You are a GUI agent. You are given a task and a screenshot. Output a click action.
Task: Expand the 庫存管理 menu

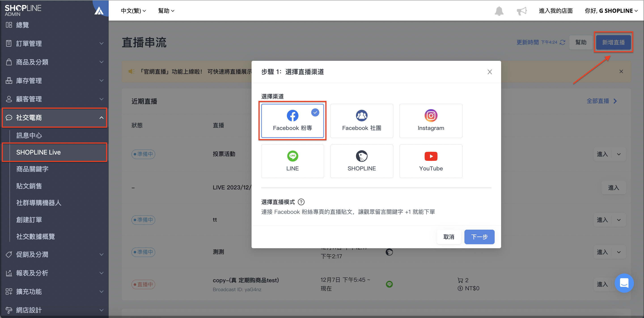[54, 81]
